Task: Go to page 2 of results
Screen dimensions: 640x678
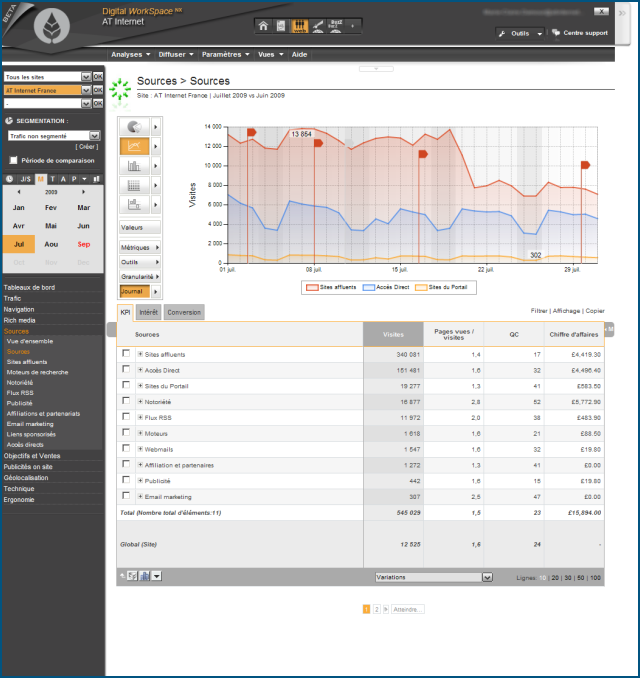Action: click(377, 609)
